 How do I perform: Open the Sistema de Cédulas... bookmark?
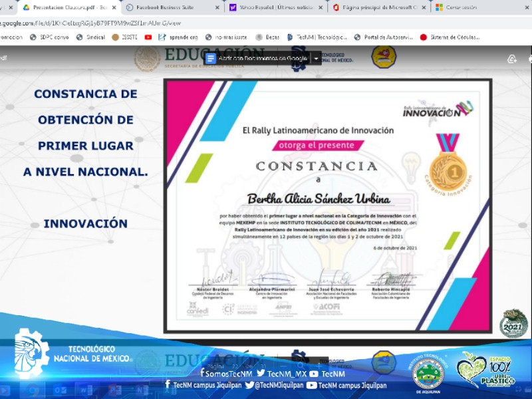pos(450,37)
